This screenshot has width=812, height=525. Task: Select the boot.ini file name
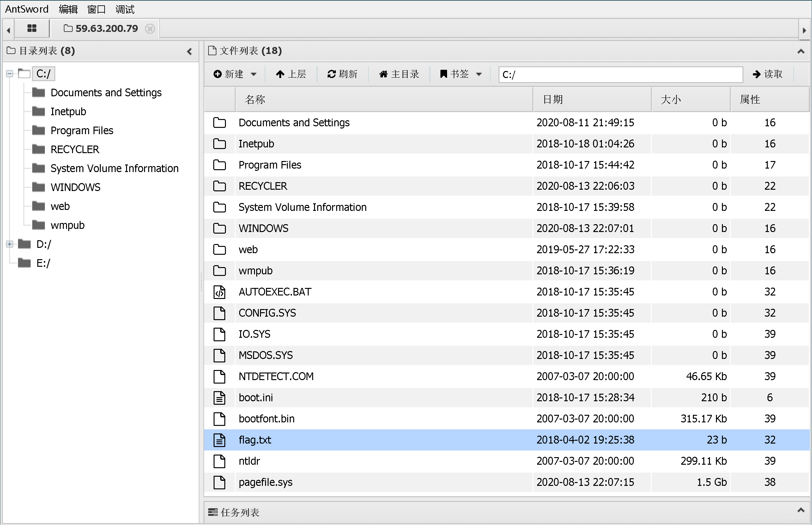[256, 398]
